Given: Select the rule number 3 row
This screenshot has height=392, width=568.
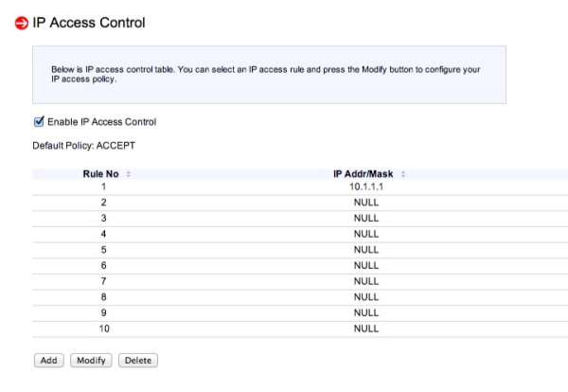Looking at the screenshot, I should [x=300, y=219].
